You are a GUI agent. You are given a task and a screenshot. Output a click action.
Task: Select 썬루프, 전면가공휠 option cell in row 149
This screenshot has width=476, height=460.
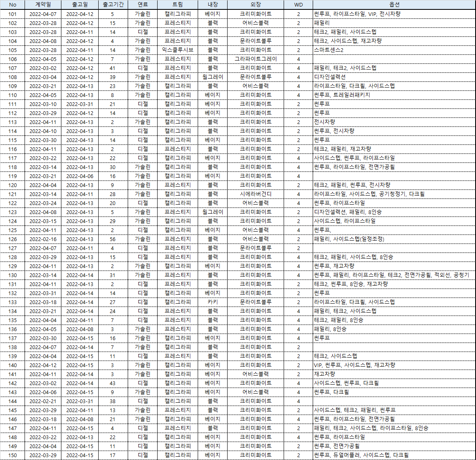click(x=394, y=446)
